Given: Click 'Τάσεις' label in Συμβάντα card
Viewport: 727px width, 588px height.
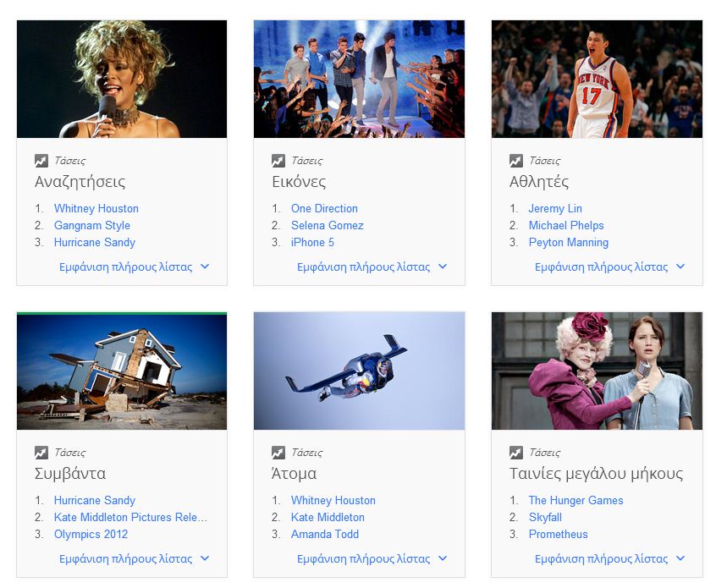Looking at the screenshot, I should 70,453.
